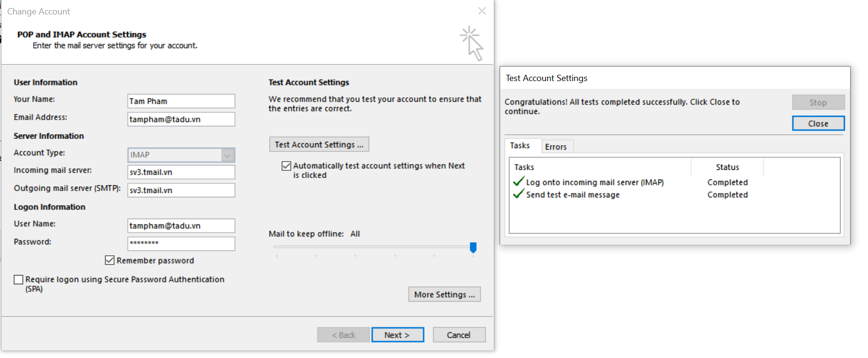Click the green checkmark beside Log onto incoming mail server
Image resolution: width=868 pixels, height=358 pixels.
point(518,181)
